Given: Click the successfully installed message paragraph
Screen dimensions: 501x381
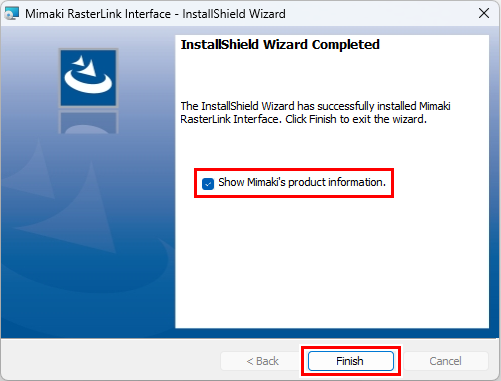Looking at the screenshot, I should [x=315, y=112].
